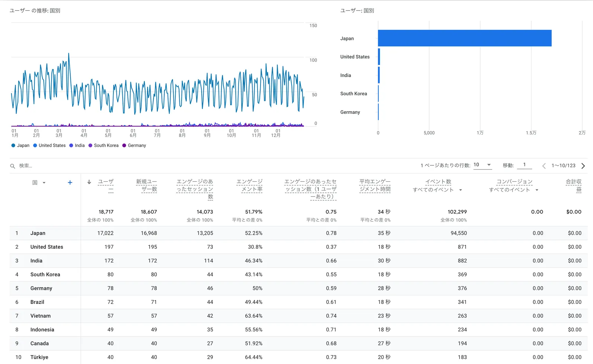Click the sort descending arrow beside ユーザー

89,182
